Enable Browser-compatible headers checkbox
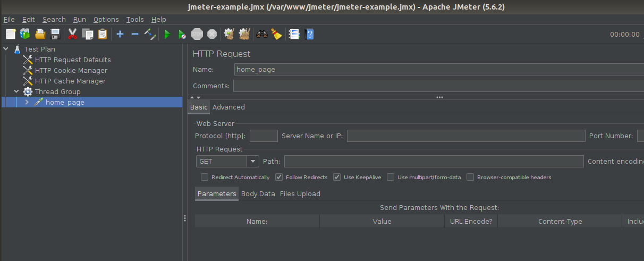The width and height of the screenshot is (644, 261). 470,177
